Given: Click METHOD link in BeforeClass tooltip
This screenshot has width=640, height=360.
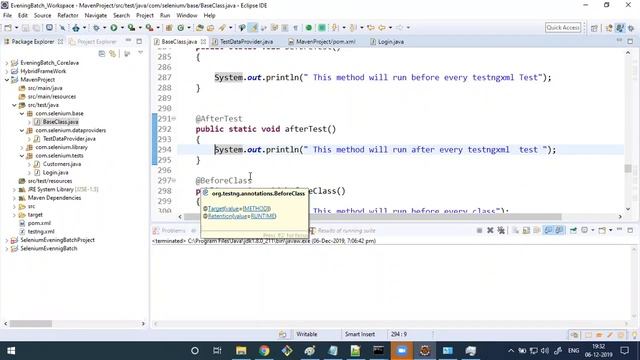Looking at the screenshot, I should [256, 209].
